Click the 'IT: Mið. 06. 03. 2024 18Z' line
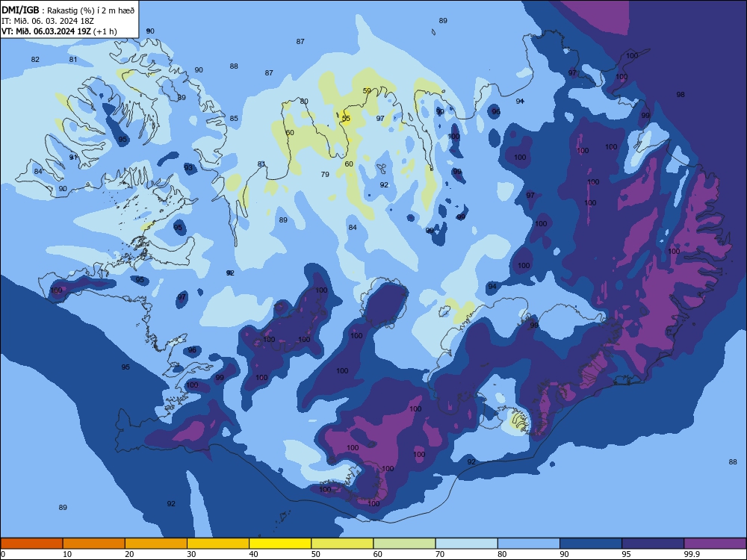Viewport: 747px width, 560px height. [x=48, y=22]
